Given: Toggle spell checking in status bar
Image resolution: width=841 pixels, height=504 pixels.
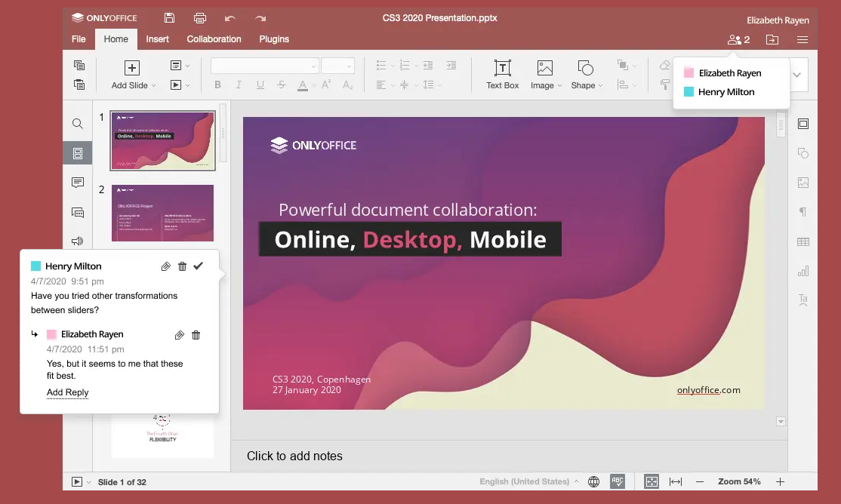Looking at the screenshot, I should 618,481.
